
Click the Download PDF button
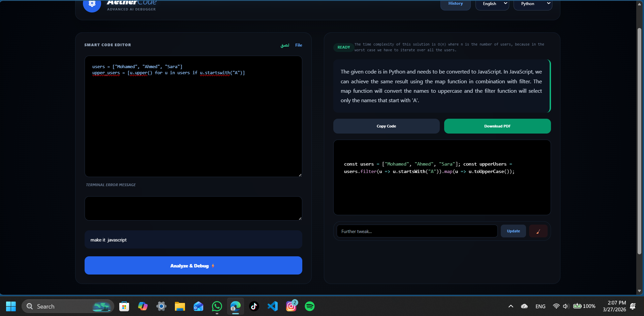click(x=497, y=126)
